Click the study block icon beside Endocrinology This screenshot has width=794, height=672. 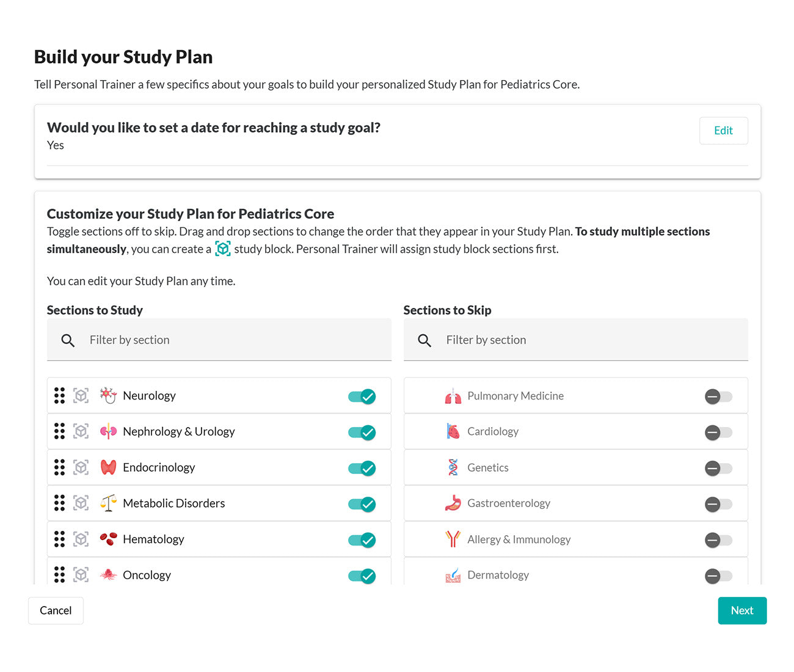pos(81,467)
